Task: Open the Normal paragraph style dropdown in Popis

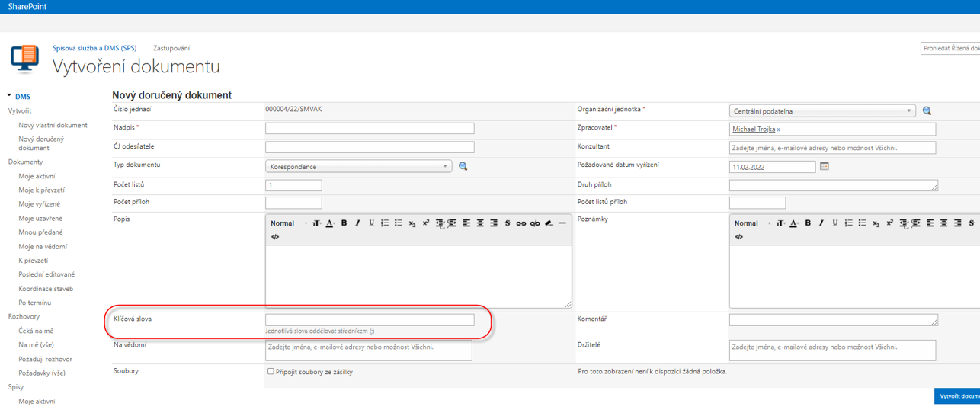Action: [288, 223]
